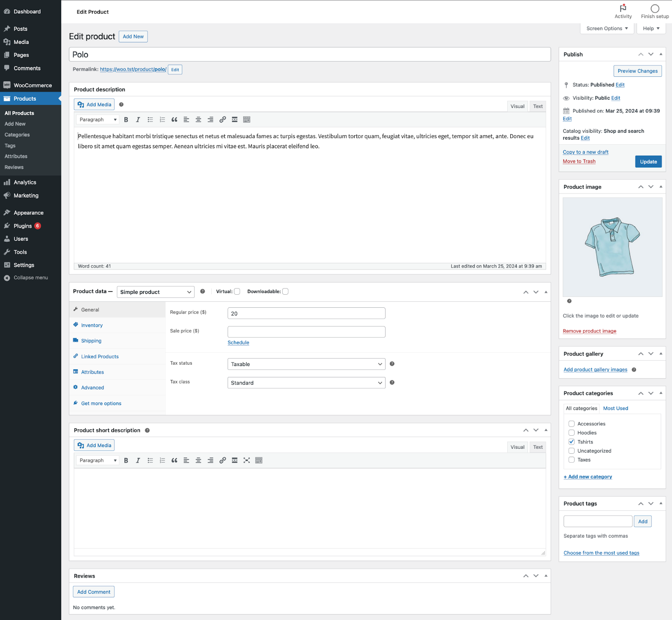Click the Move to Trash link
Viewport: 672px width, 620px height.
coord(579,161)
